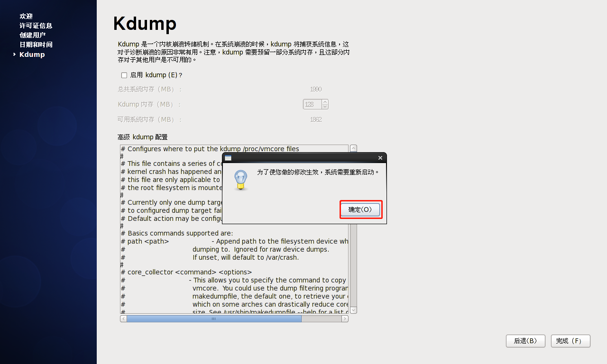This screenshot has height=364, width=607.
Task: Click the Kdump 内存（MB） label
Action: 149,104
